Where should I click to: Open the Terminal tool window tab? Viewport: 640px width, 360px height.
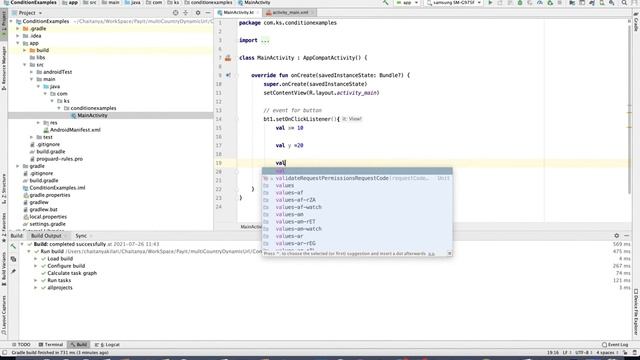[x=51, y=344]
